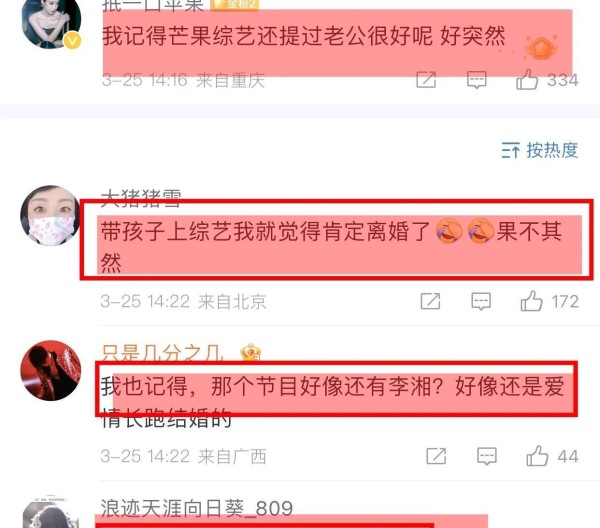This screenshot has width=600, height=528.
Task: Like the comment from Beijing with 172 likes
Action: [532, 301]
